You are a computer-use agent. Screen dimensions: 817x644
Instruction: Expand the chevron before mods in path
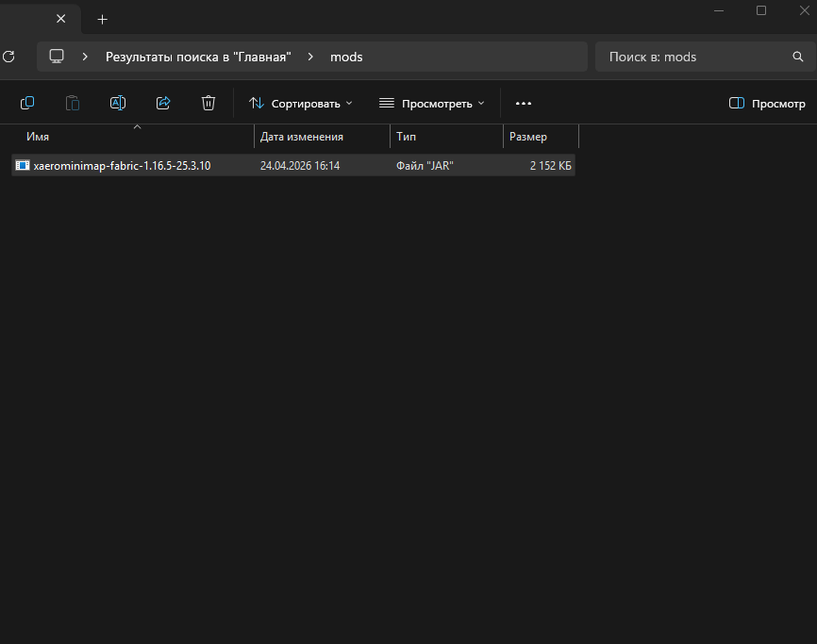point(310,57)
